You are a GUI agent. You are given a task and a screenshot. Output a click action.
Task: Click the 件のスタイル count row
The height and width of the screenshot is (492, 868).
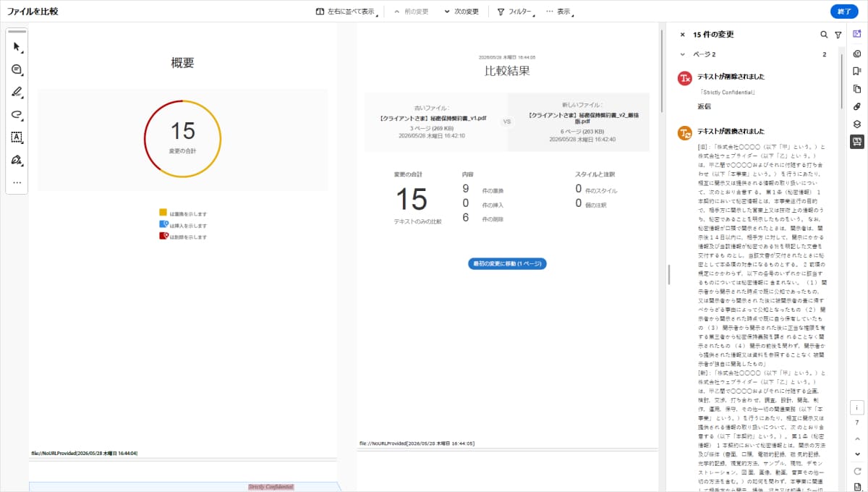pyautogui.click(x=596, y=190)
